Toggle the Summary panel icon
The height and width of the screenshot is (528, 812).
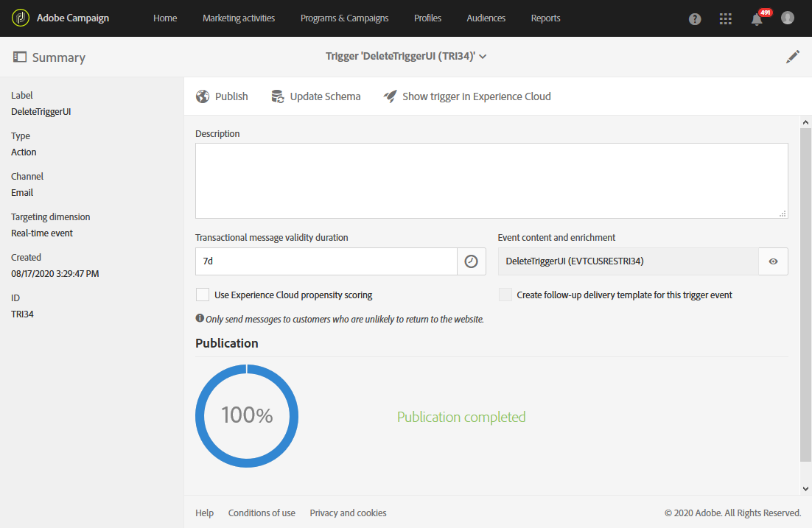(20, 57)
